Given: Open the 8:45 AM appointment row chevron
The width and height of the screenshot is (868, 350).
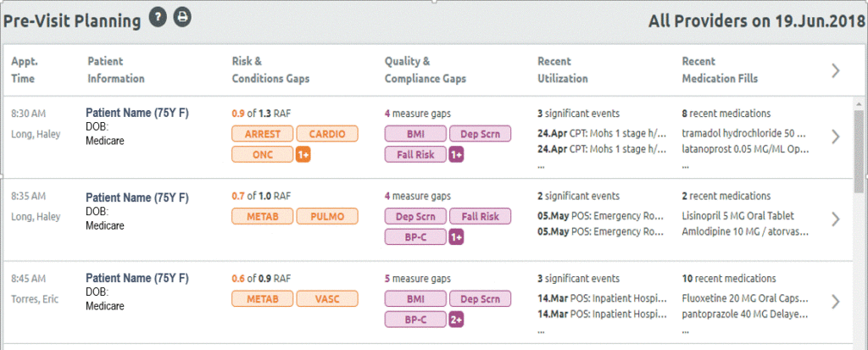Looking at the screenshot, I should (x=836, y=301).
